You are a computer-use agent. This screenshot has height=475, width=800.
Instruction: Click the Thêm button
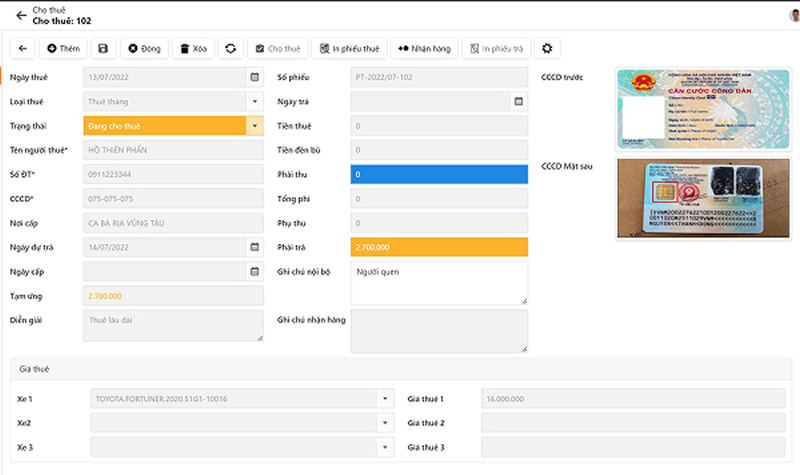coord(63,48)
